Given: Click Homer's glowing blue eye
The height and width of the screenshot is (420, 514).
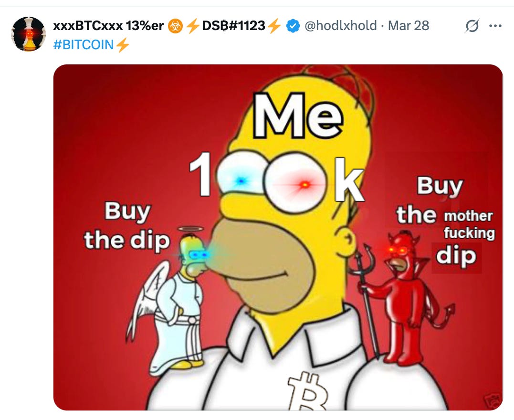Looking at the screenshot, I should coord(241,180).
